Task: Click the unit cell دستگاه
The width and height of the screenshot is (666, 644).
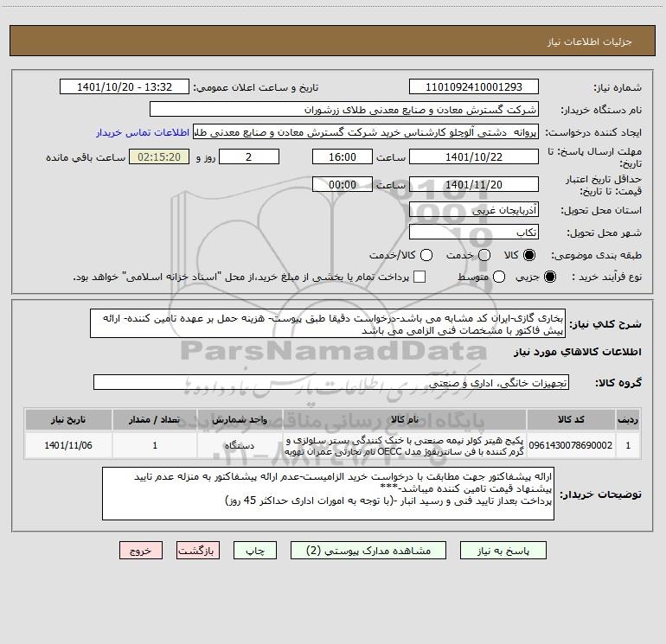Action: 240,445
